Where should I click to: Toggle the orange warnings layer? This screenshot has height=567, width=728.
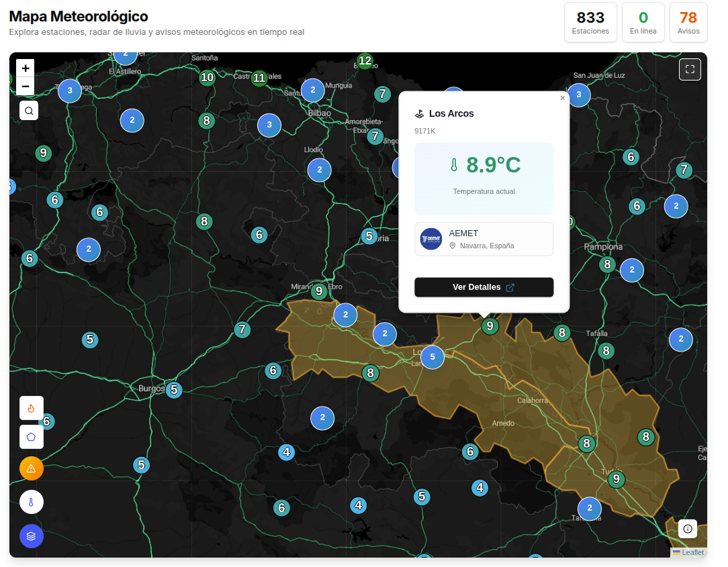coord(31,468)
